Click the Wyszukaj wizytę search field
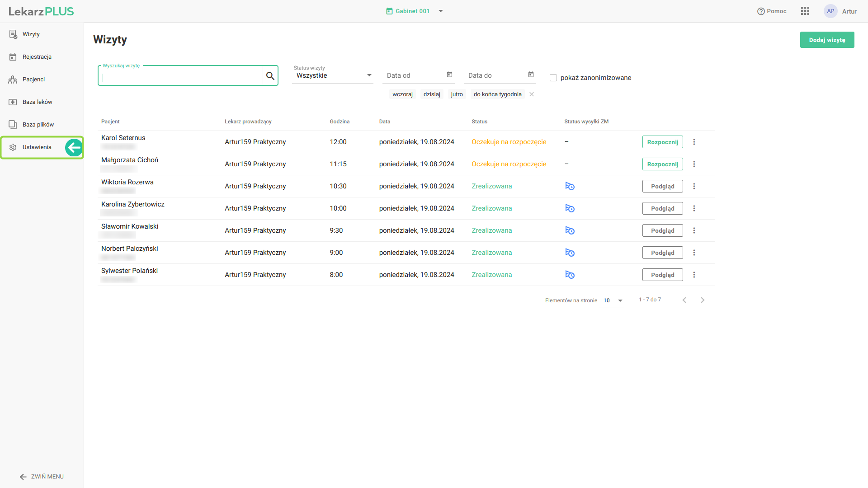The height and width of the screenshot is (488, 868). coord(181,76)
